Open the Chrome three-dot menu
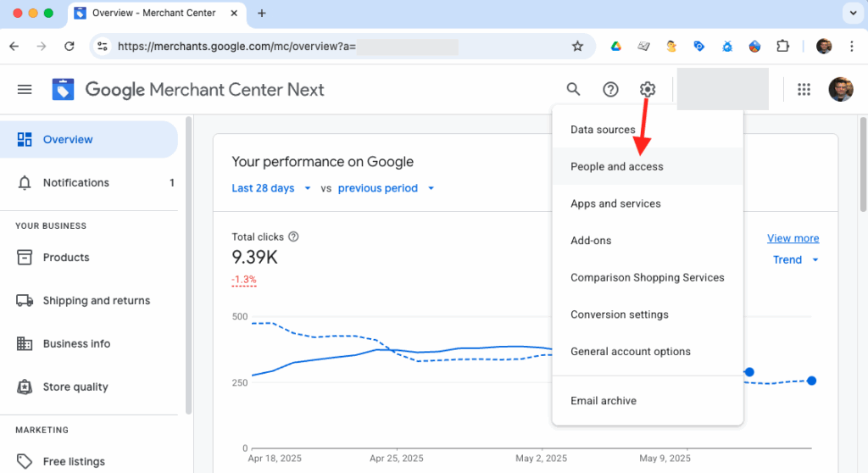The image size is (868, 473). click(x=852, y=46)
